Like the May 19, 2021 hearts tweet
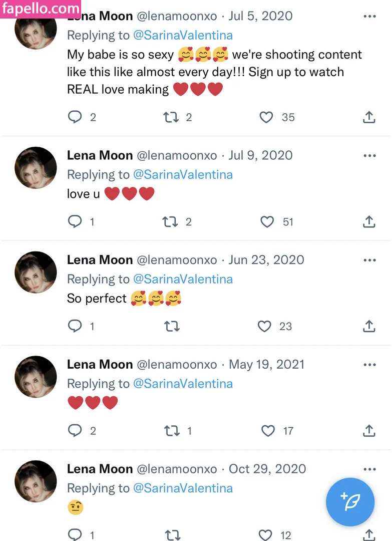Screen dimensions: 392x541 tap(268, 431)
